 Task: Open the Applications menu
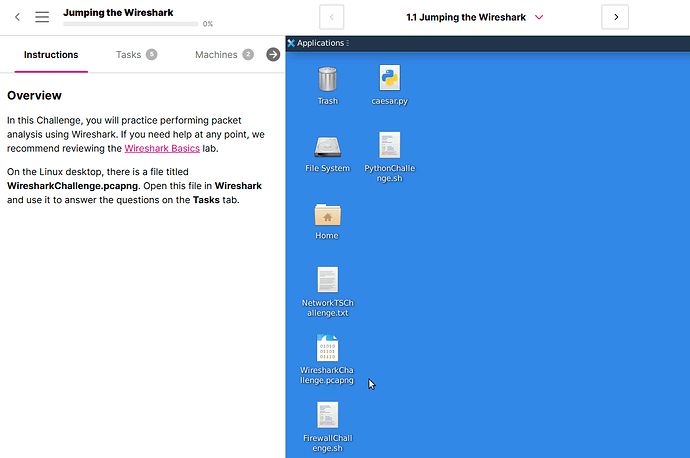pos(318,43)
